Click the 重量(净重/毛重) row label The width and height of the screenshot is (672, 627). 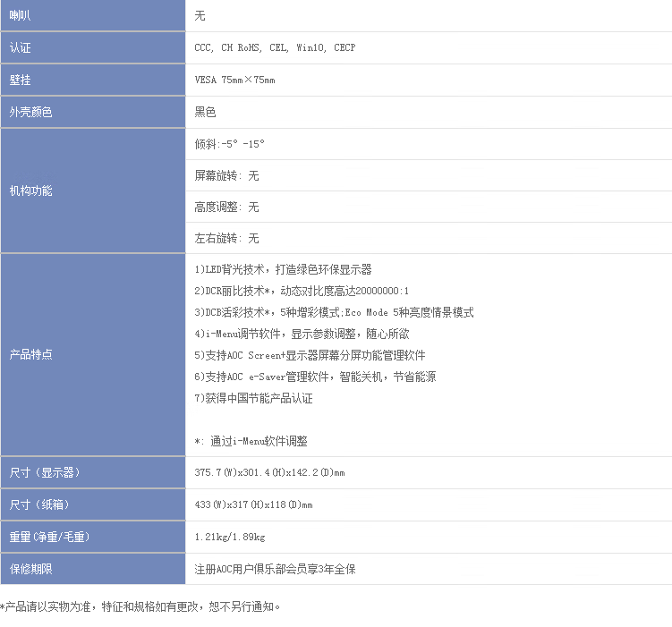(x=50, y=537)
